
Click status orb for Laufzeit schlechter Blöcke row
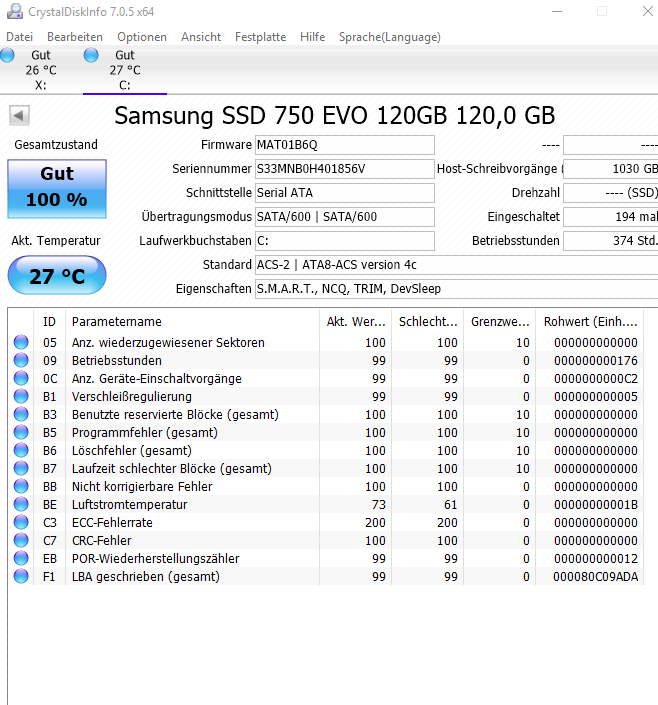(21, 468)
